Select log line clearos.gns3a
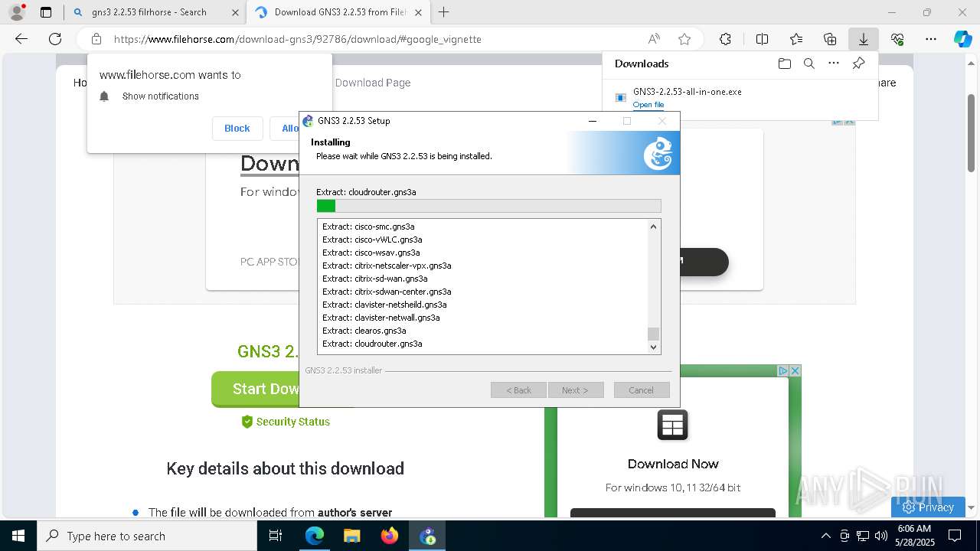The width and height of the screenshot is (980, 551). pos(364,331)
